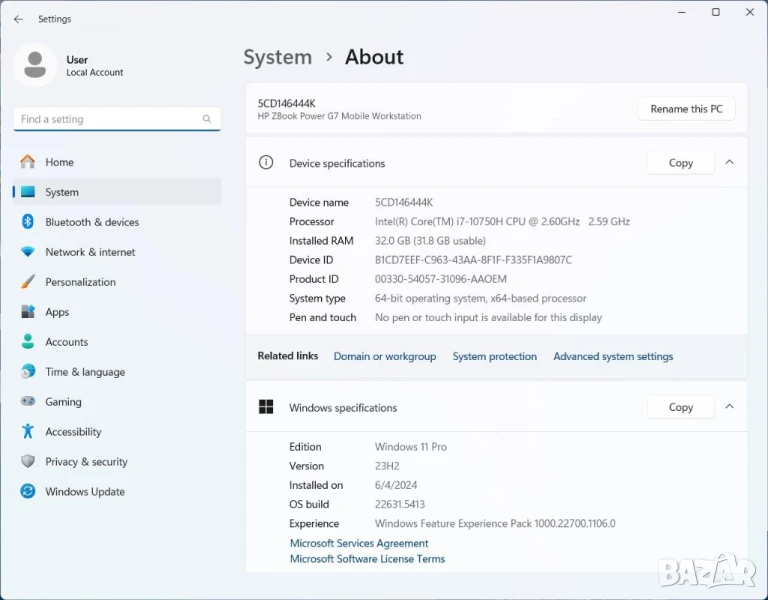Click the Personalization paintbrush icon
Screen dimensions: 768x600
click(x=28, y=282)
